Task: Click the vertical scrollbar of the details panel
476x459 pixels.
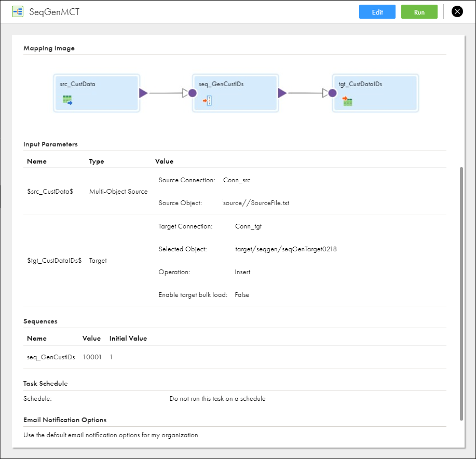Action: point(461,293)
